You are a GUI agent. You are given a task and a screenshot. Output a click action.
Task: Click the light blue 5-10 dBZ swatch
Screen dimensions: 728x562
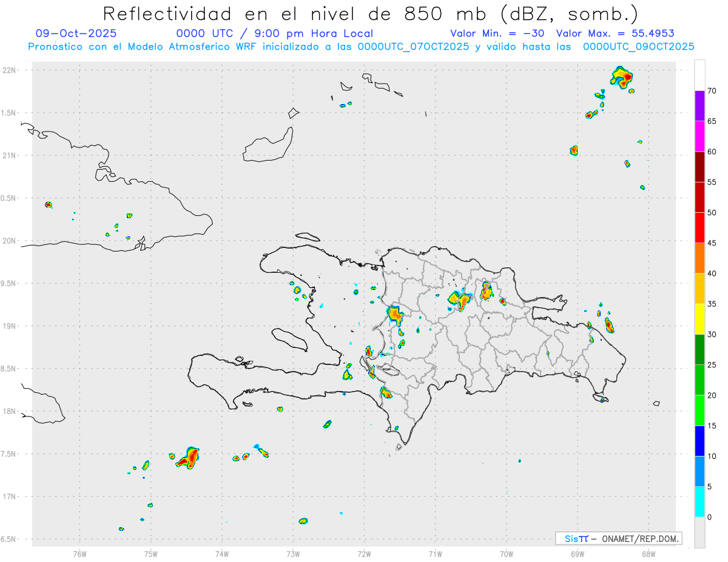click(699, 472)
